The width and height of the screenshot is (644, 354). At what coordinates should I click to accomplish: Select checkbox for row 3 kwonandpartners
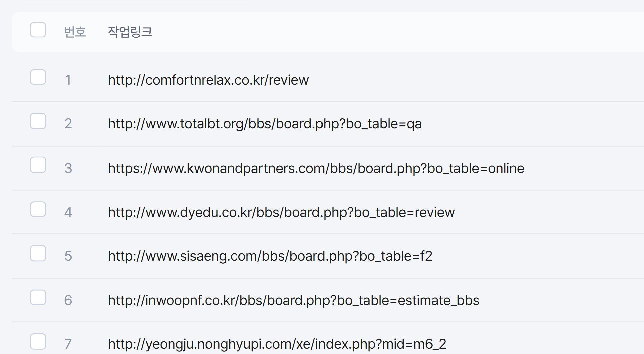tap(38, 165)
